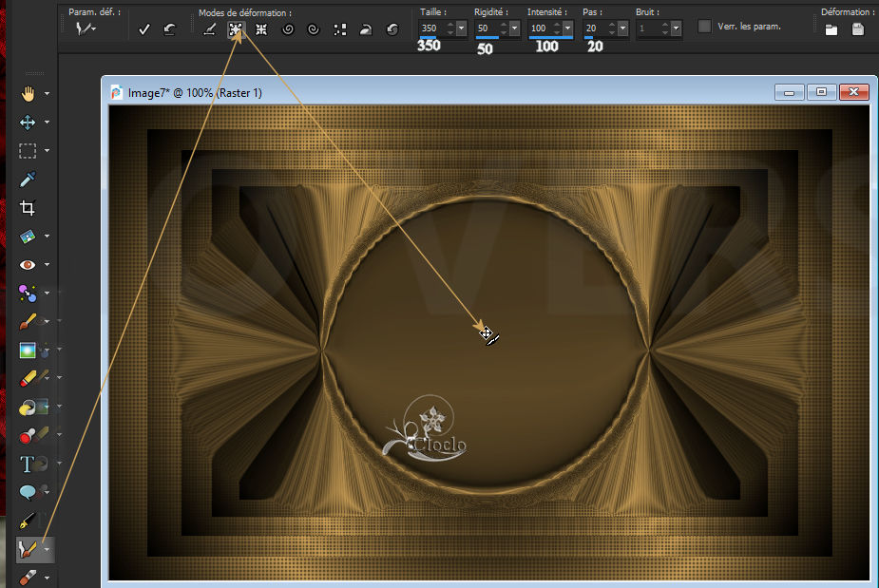Image resolution: width=879 pixels, height=588 pixels.
Task: Select the Push deformation mode
Action: click(209, 29)
